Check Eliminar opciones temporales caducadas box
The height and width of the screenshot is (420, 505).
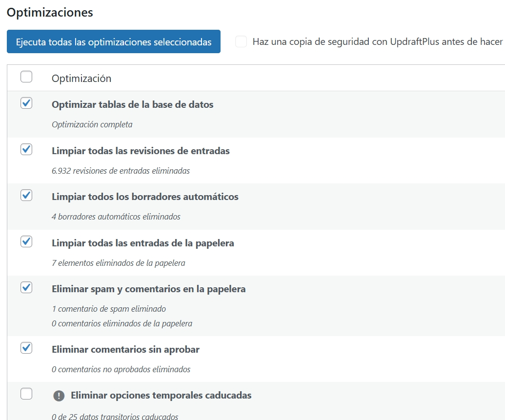pyautogui.click(x=26, y=394)
